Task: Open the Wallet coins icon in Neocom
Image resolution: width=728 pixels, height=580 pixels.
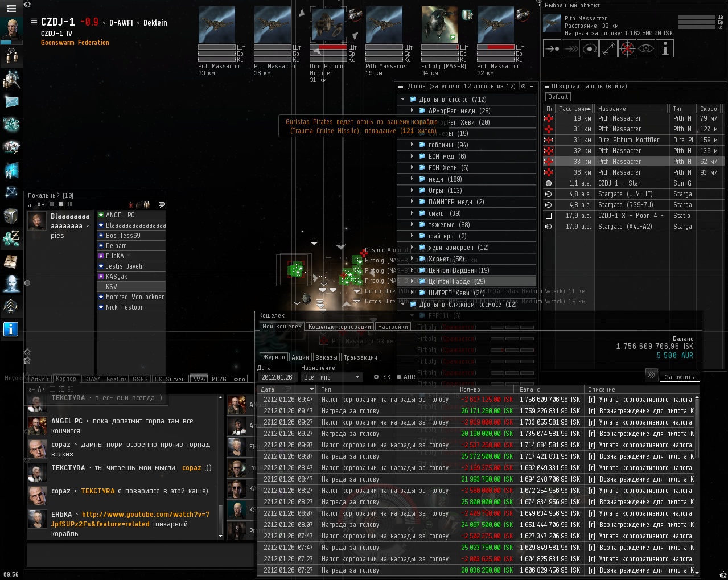Action: [11, 238]
